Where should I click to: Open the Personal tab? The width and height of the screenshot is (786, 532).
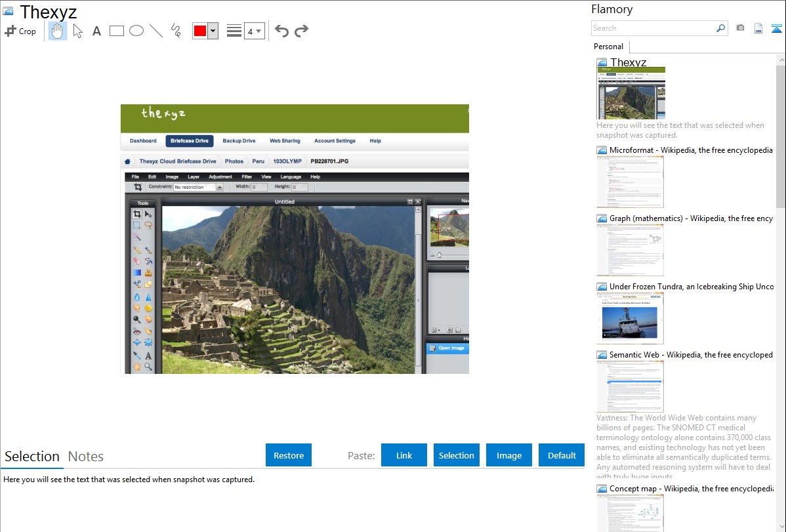coord(608,47)
